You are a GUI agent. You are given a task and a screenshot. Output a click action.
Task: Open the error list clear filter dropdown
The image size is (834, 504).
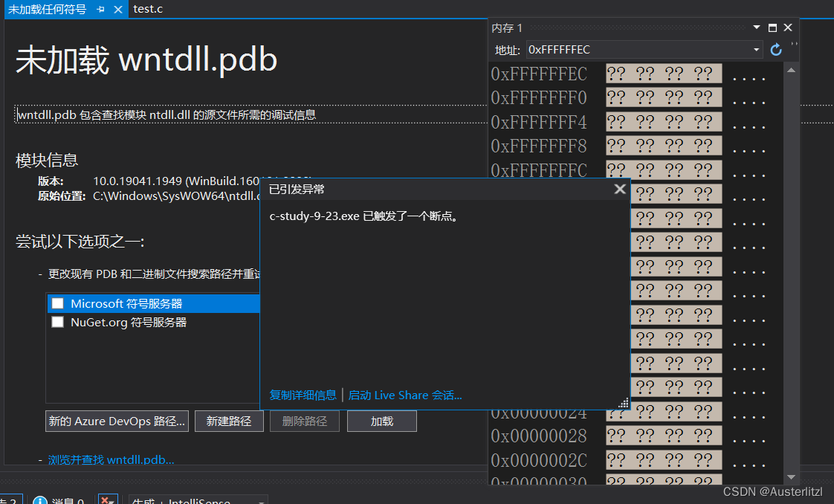click(x=108, y=500)
